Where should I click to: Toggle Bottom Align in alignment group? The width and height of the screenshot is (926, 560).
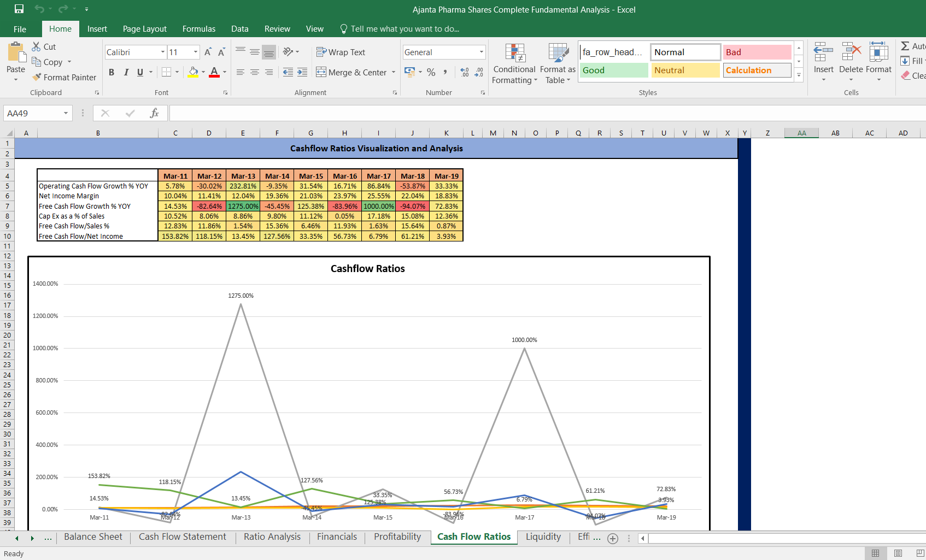coord(268,52)
